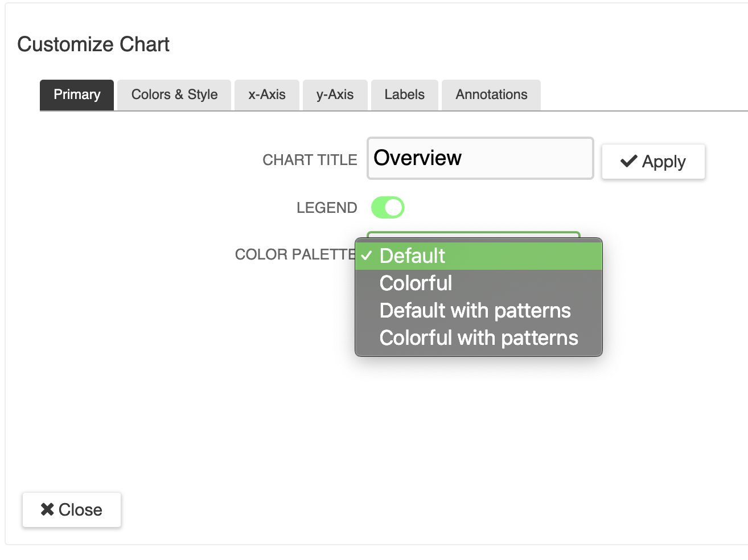Switch to the Primary tab
Viewport: 748px width, 560px height.
(77, 94)
